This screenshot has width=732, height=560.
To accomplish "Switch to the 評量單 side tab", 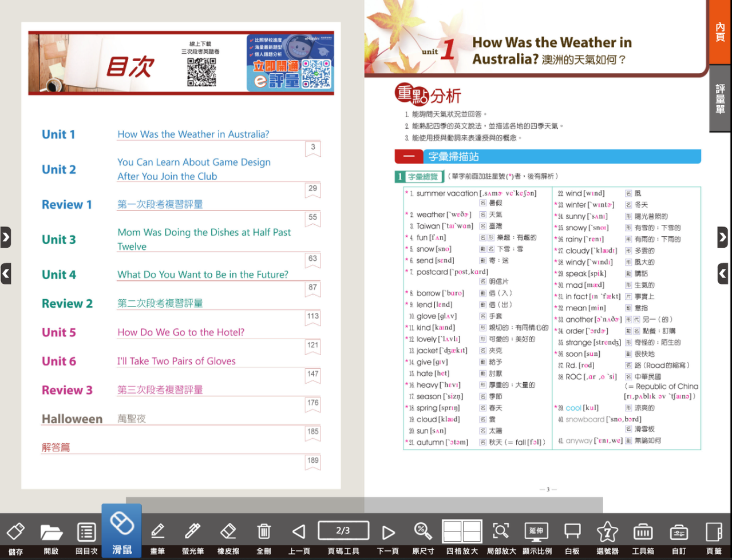I will (x=720, y=98).
